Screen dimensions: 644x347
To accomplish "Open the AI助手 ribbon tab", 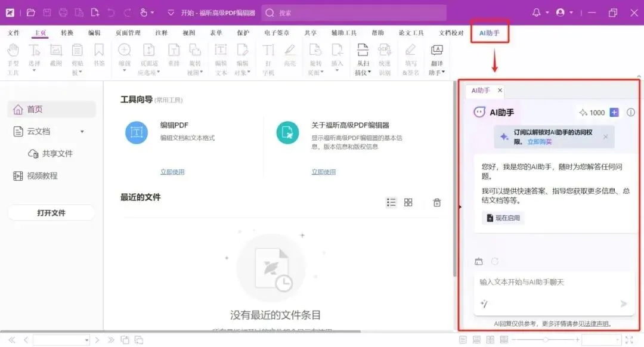I will pyautogui.click(x=489, y=33).
